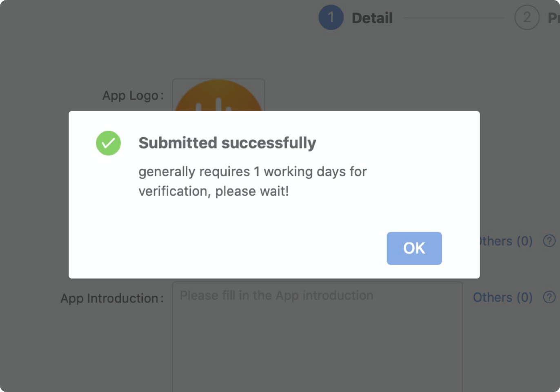Select the step 2 circle indicator
This screenshot has height=392, width=560.
point(527,18)
